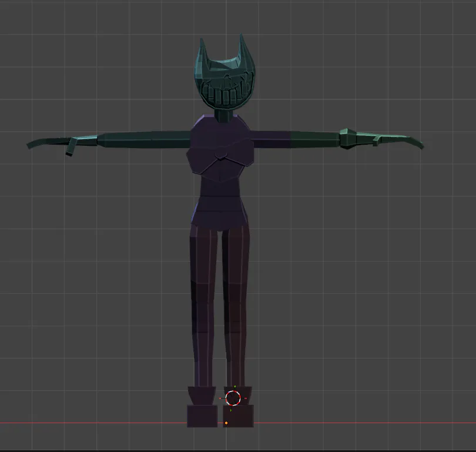Click the boot without the 3D cursor
This screenshot has width=476, height=452.
(x=202, y=407)
